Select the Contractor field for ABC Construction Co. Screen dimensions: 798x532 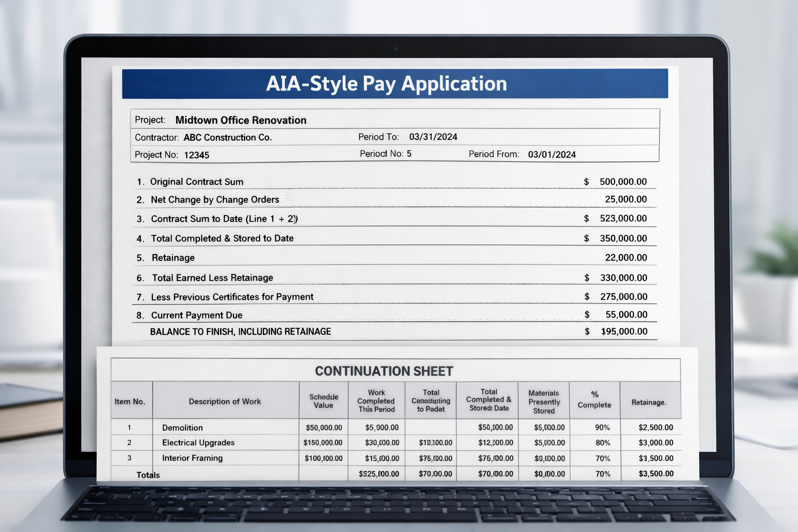click(x=228, y=137)
